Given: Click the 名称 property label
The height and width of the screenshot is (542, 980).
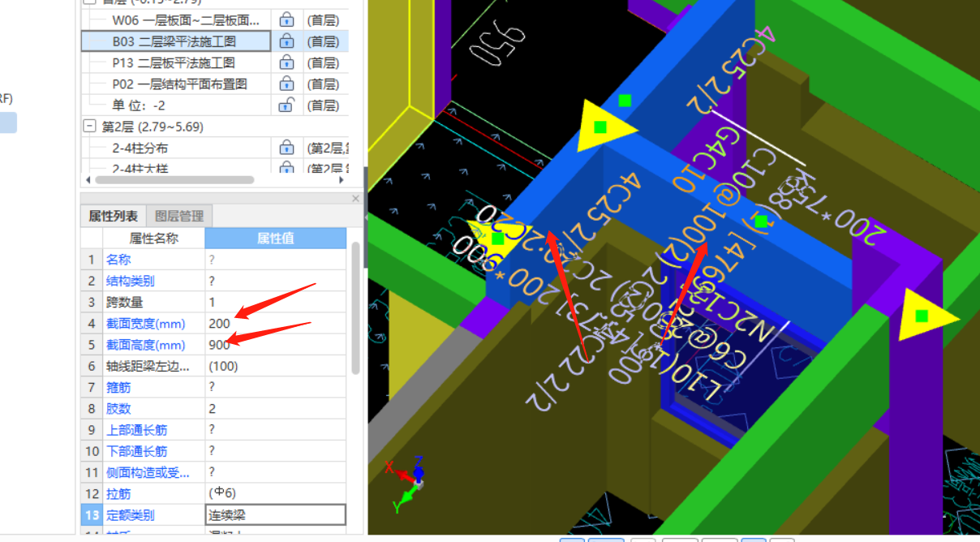Looking at the screenshot, I should (118, 260).
